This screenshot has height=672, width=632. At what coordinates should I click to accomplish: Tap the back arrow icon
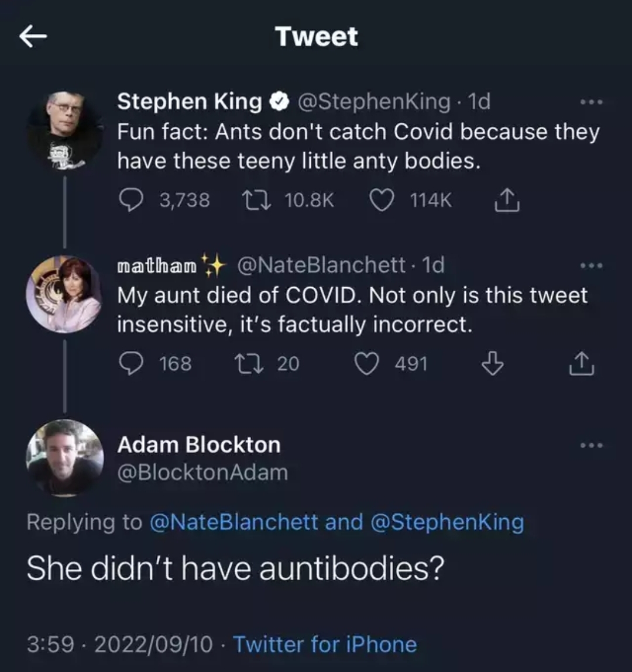tap(33, 37)
